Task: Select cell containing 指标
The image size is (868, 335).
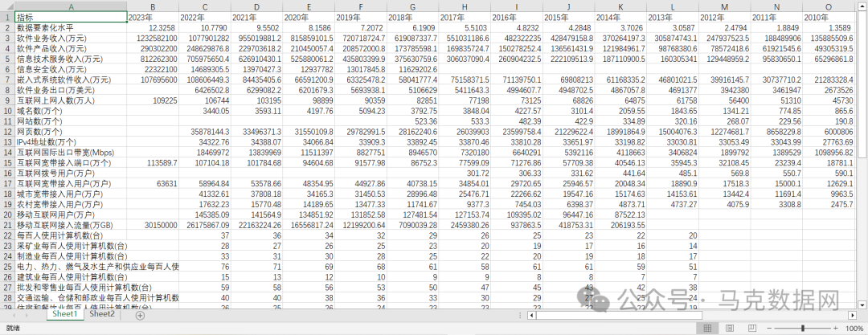Action: coord(70,17)
